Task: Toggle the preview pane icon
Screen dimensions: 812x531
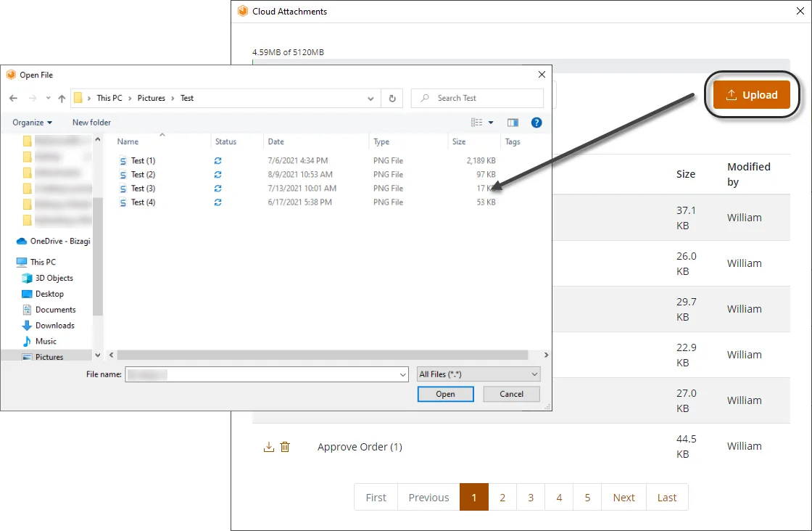Action: click(513, 123)
